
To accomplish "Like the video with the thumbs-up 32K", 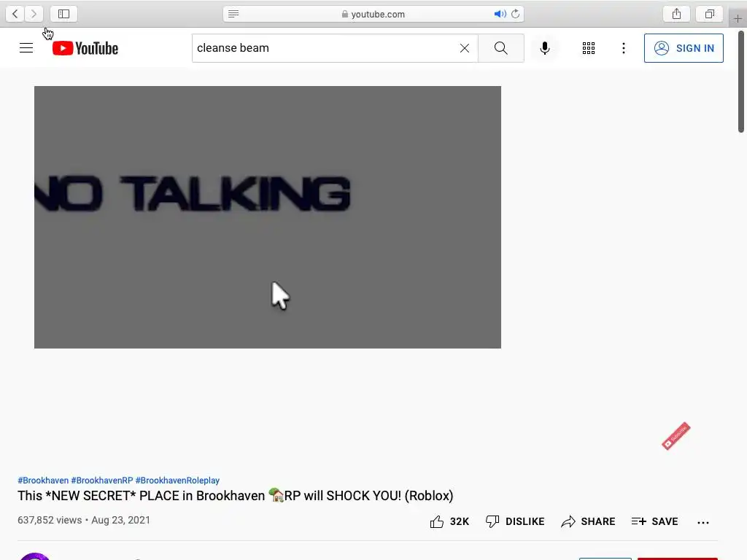I will coord(449,521).
